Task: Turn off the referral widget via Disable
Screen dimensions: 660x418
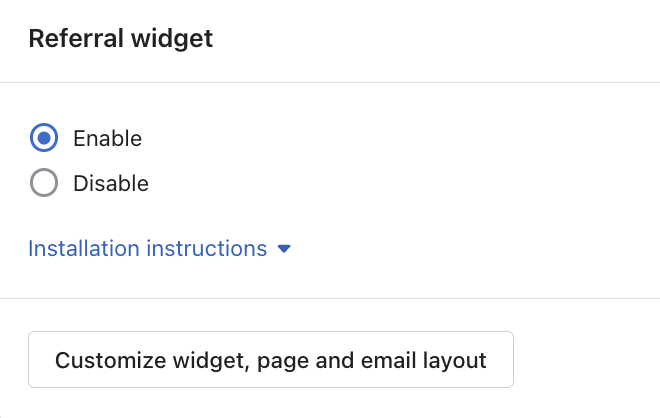Action: pos(45,184)
